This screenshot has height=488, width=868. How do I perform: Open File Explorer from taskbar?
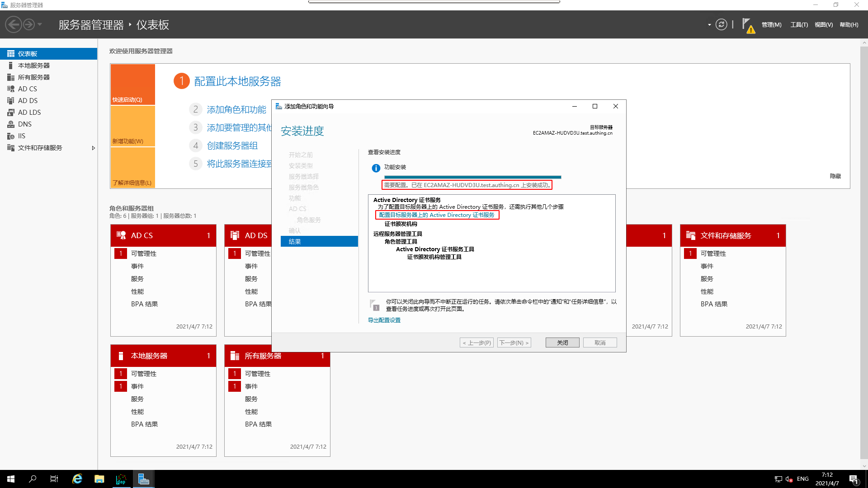pyautogui.click(x=99, y=479)
